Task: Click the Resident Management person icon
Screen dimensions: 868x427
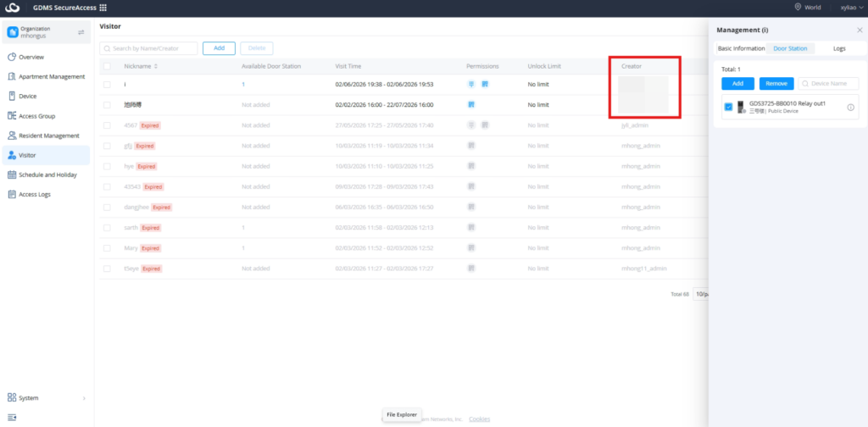Action: (12, 136)
